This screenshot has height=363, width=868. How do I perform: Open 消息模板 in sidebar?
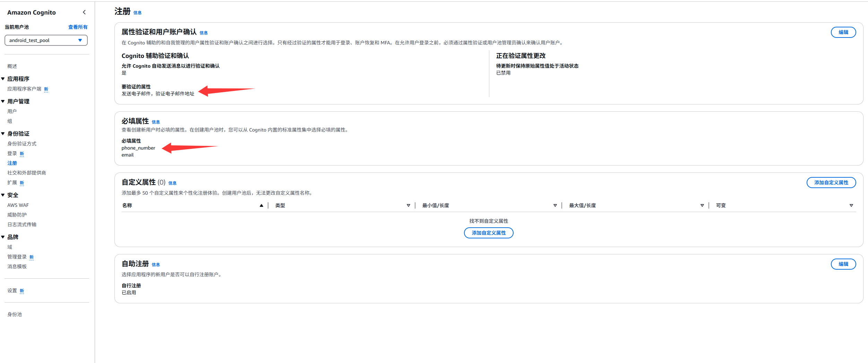[17, 267]
